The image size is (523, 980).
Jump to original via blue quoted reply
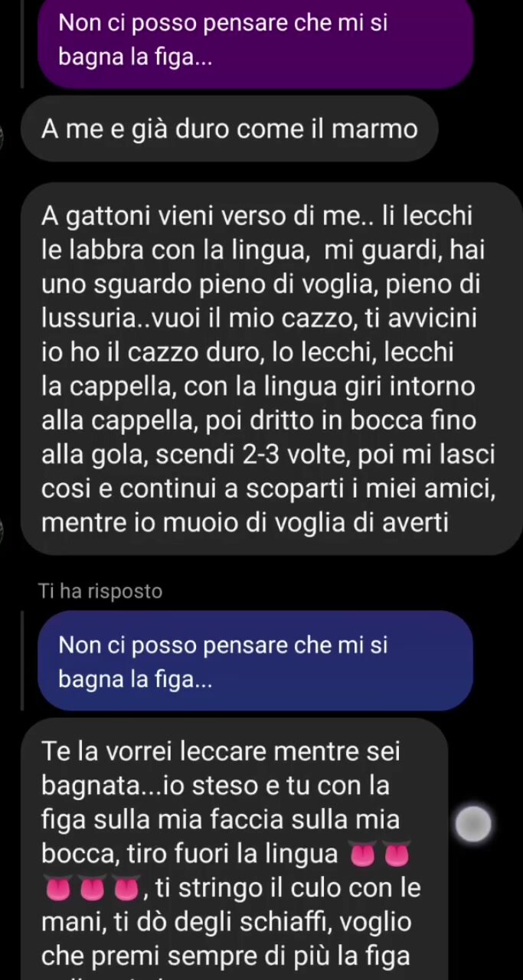pyautogui.click(x=256, y=660)
